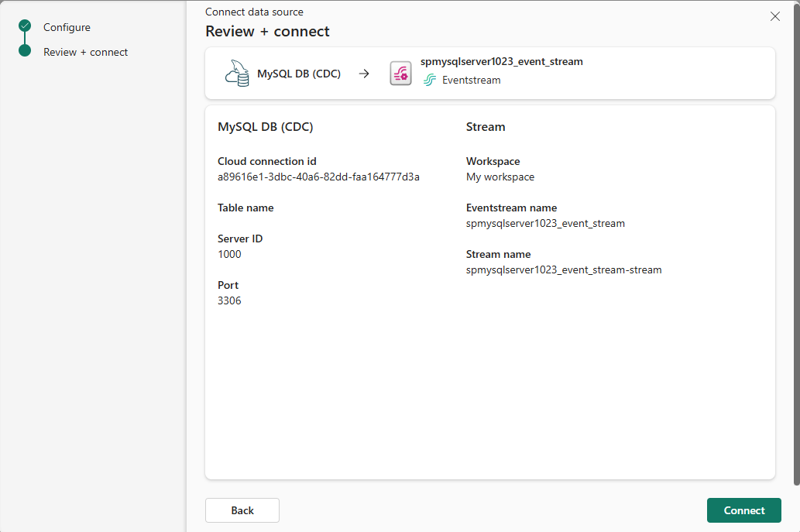Click the spmysqlserver1023_event_stream header title
800x532 pixels.
click(501, 61)
